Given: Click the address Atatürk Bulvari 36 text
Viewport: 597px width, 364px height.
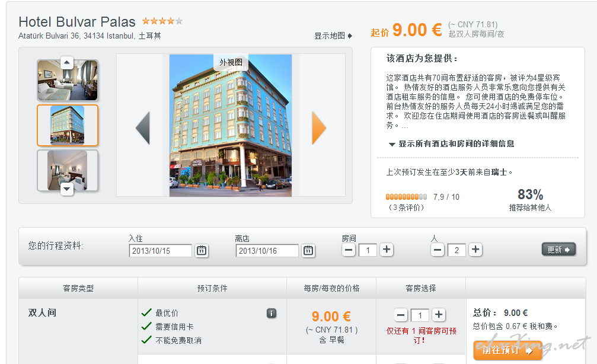Looking at the screenshot, I should point(90,36).
